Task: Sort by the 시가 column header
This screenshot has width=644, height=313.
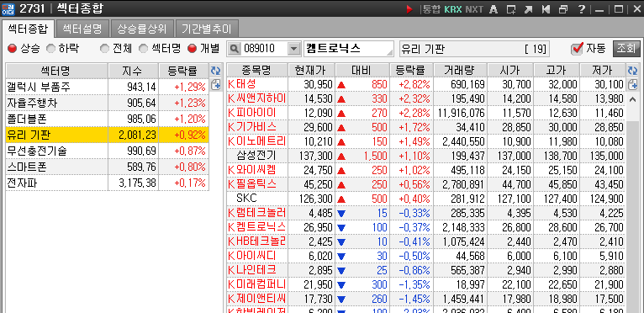Action: pyautogui.click(x=510, y=71)
